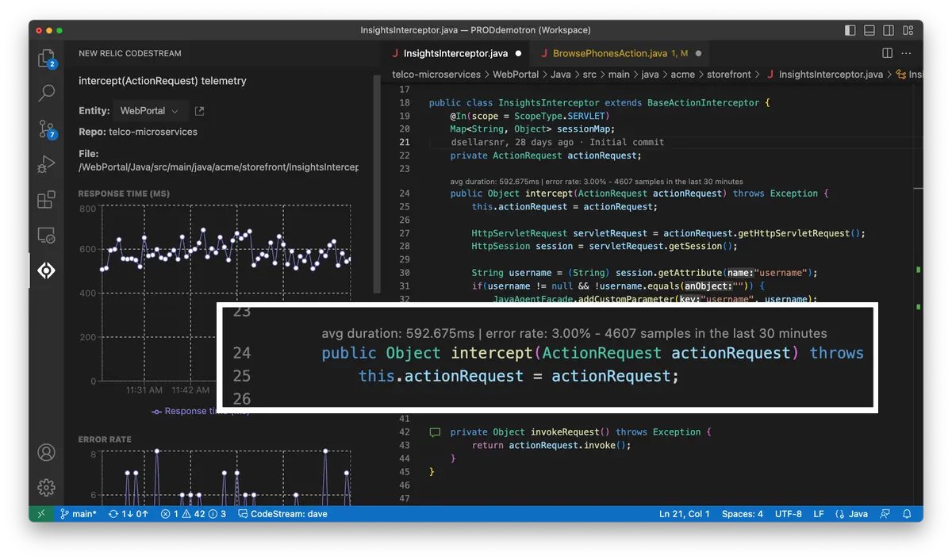Switch to the InsightsInterceptor.java tab
The height and width of the screenshot is (560, 952).
point(455,54)
